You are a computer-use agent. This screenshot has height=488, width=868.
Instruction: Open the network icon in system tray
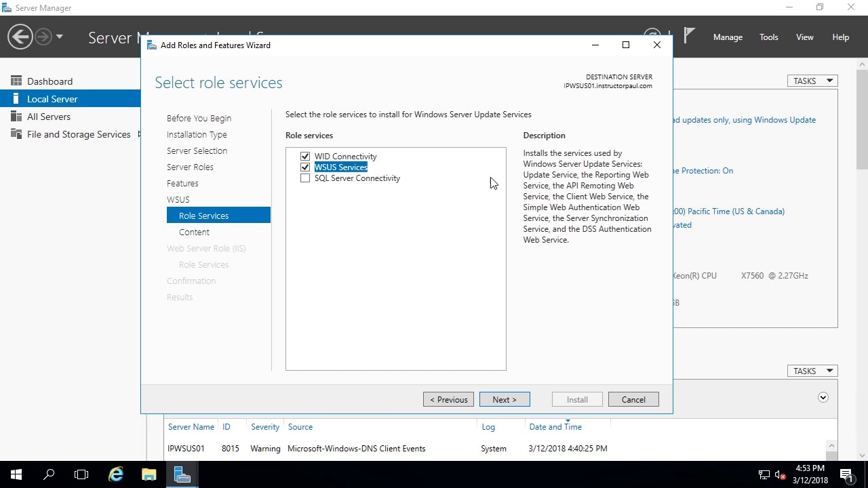pos(764,474)
